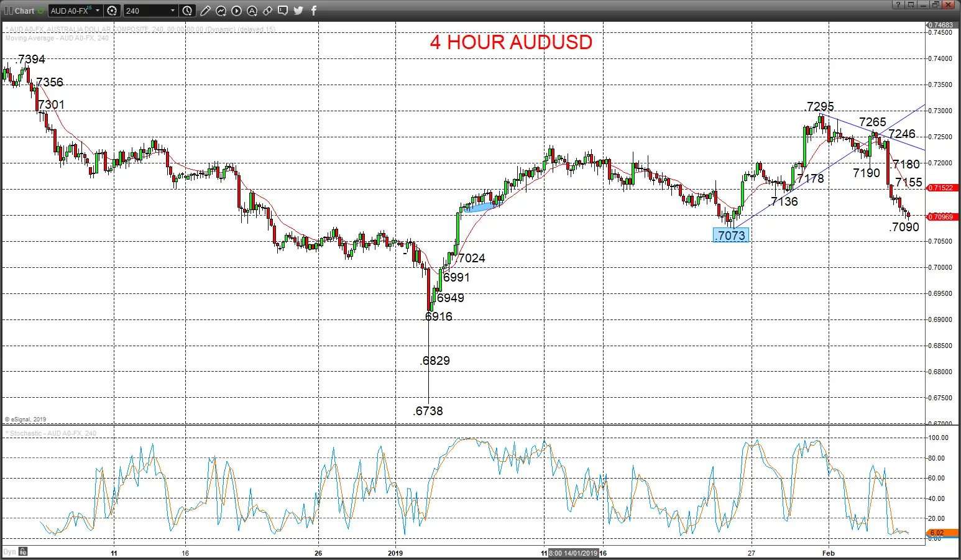This screenshot has width=961, height=560.
Task: Click the help question mark button
Action: pyautogui.click(x=898, y=5)
